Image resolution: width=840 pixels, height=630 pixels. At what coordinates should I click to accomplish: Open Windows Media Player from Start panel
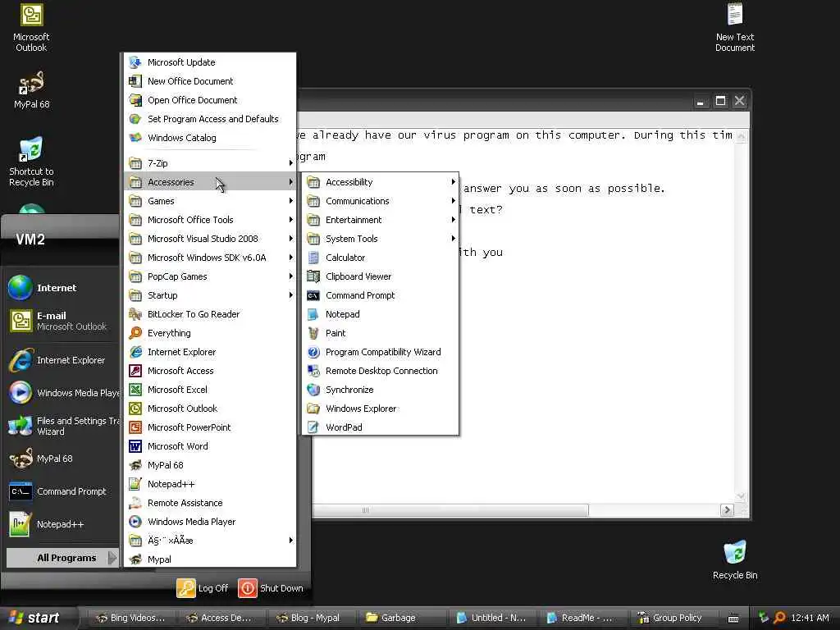[x=62, y=393]
